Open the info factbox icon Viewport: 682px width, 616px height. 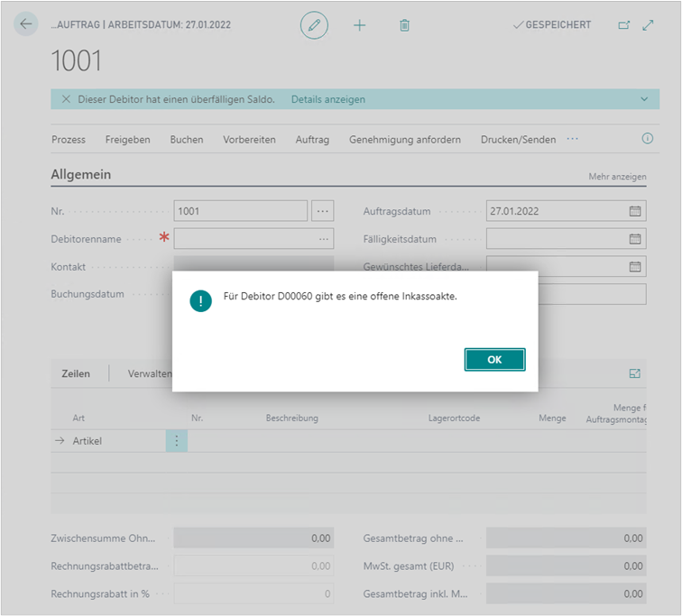[x=647, y=139]
